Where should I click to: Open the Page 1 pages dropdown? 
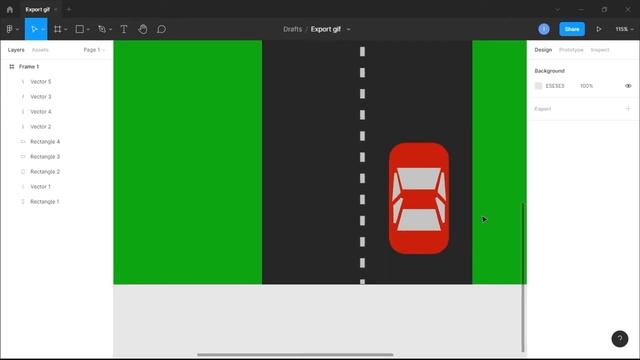[94, 50]
